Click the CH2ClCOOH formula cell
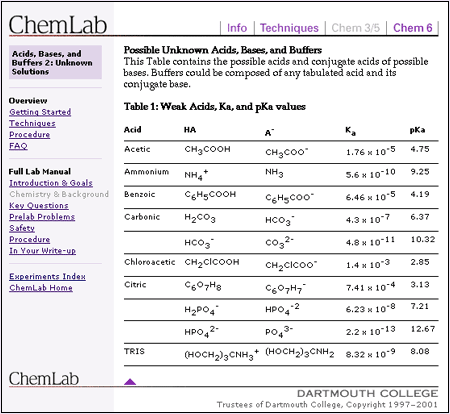This screenshot has width=450, height=414. tap(212, 263)
